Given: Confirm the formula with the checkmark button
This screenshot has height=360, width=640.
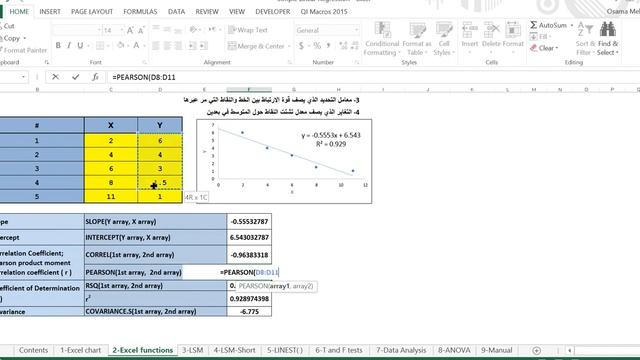Looking at the screenshot, I should pyautogui.click(x=76, y=77).
